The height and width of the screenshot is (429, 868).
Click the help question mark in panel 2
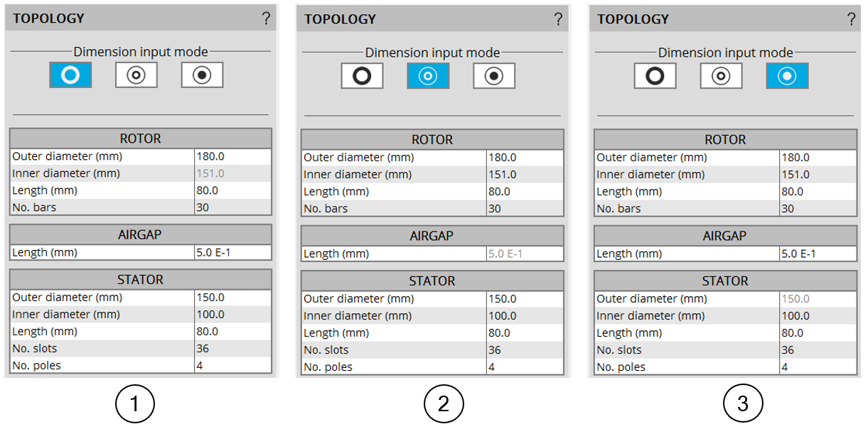click(559, 19)
